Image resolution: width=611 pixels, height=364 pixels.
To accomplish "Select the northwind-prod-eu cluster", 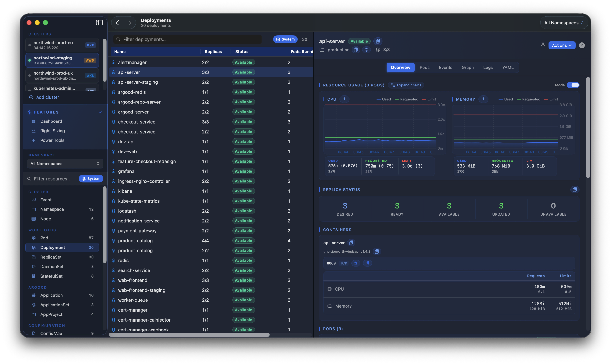I will point(62,45).
